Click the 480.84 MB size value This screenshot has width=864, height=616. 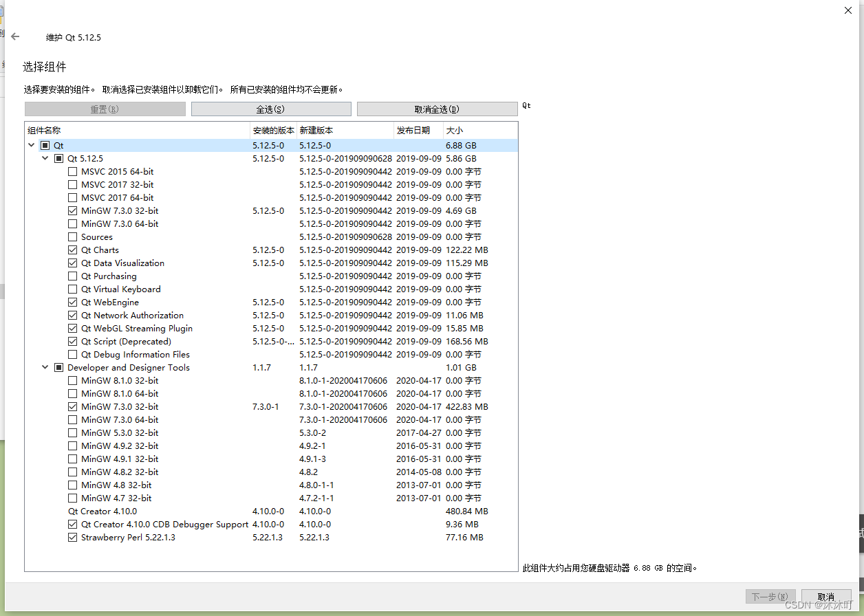coord(467,511)
